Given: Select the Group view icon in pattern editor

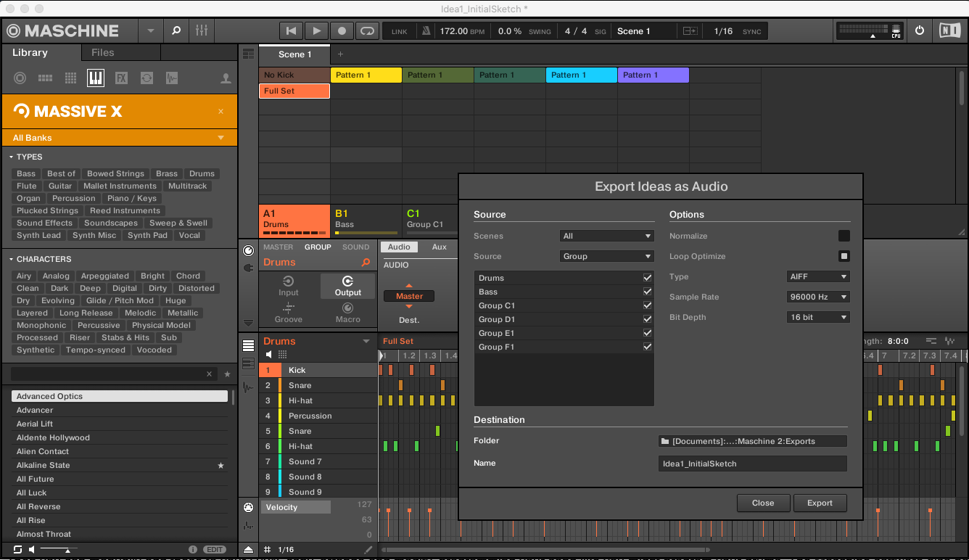Looking at the screenshot, I should pyautogui.click(x=249, y=345).
